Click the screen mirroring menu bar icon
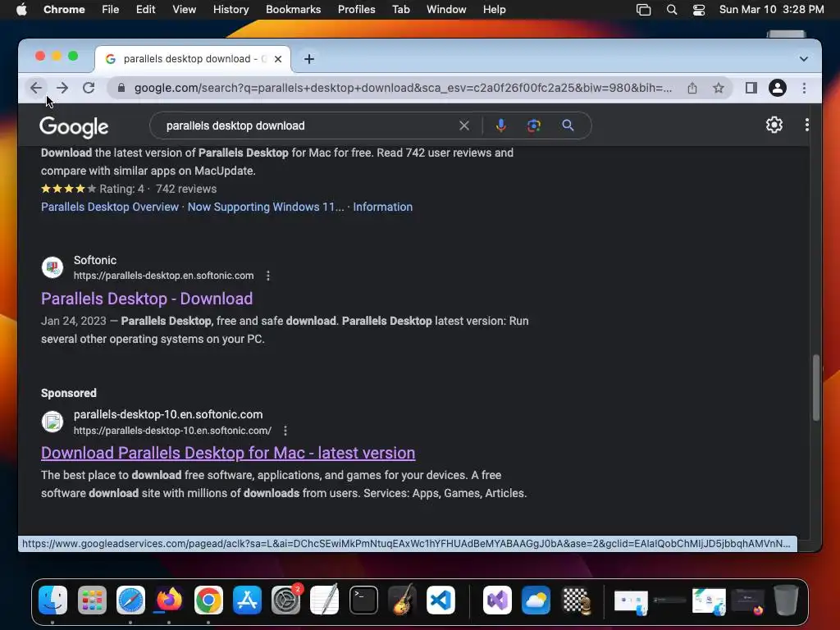840x630 pixels. click(x=643, y=10)
